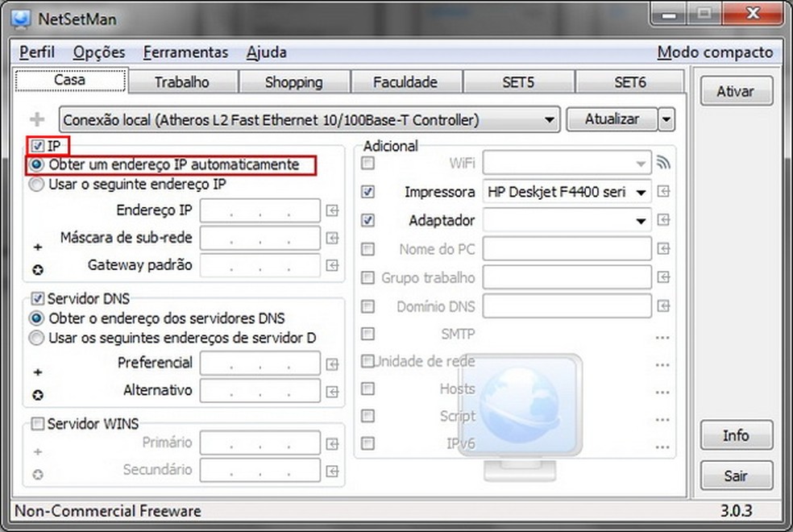This screenshot has width=793, height=532.
Task: Click the star circle icon in DNS section
Action: [x=37, y=395]
